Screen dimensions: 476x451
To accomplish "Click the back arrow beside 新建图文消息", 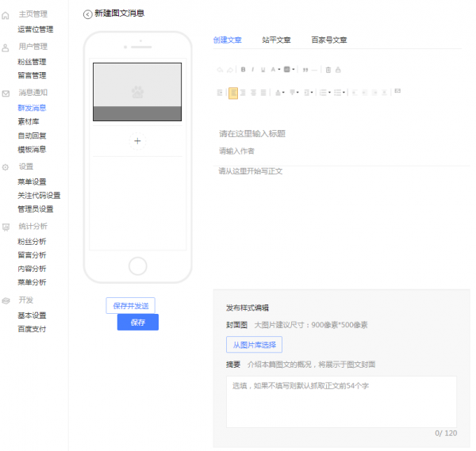I will [x=87, y=14].
